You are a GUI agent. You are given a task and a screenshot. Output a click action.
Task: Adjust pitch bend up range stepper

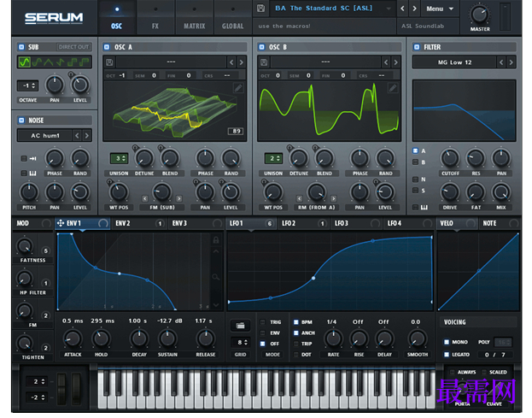[37, 381]
